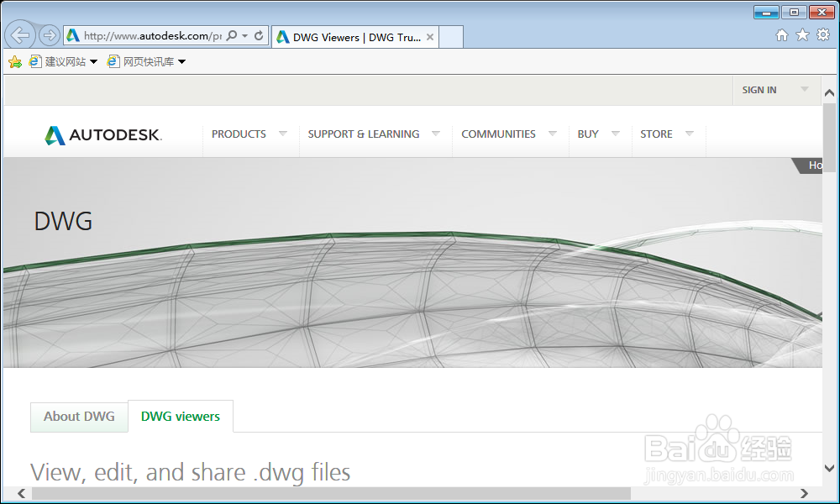Open browser Tools gear icon
Screen dimensions: 840x504
click(x=823, y=35)
